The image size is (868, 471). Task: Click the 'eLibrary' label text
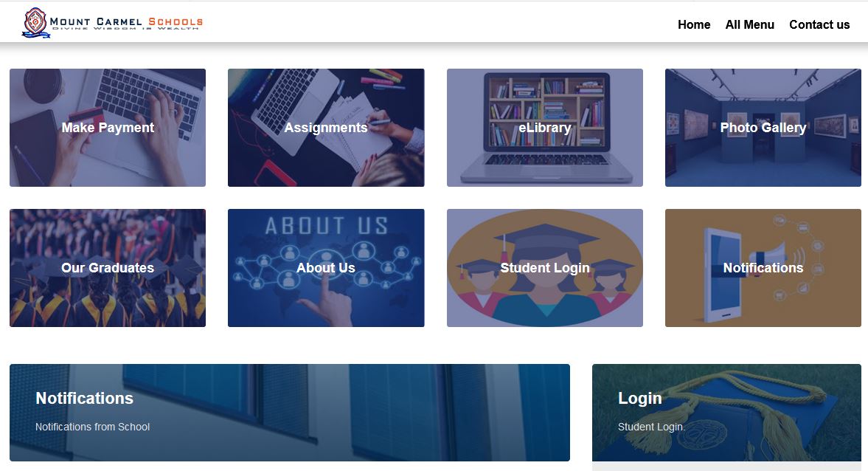click(545, 128)
